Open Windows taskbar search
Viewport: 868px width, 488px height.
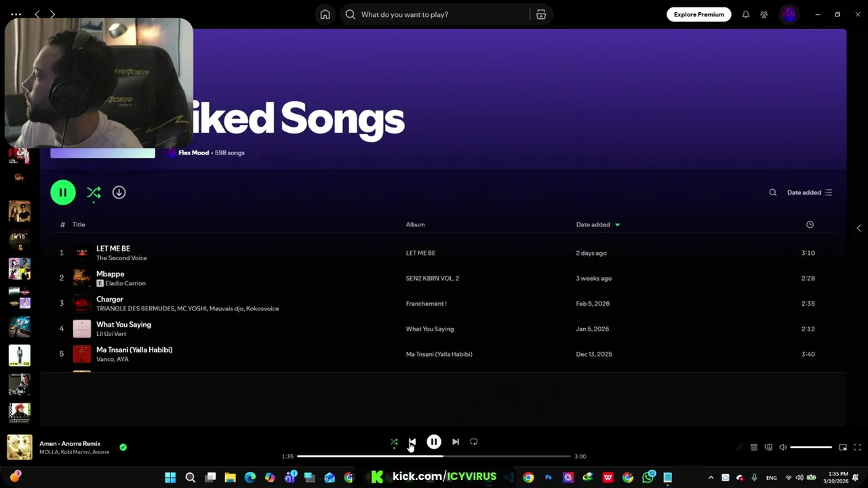(x=191, y=477)
